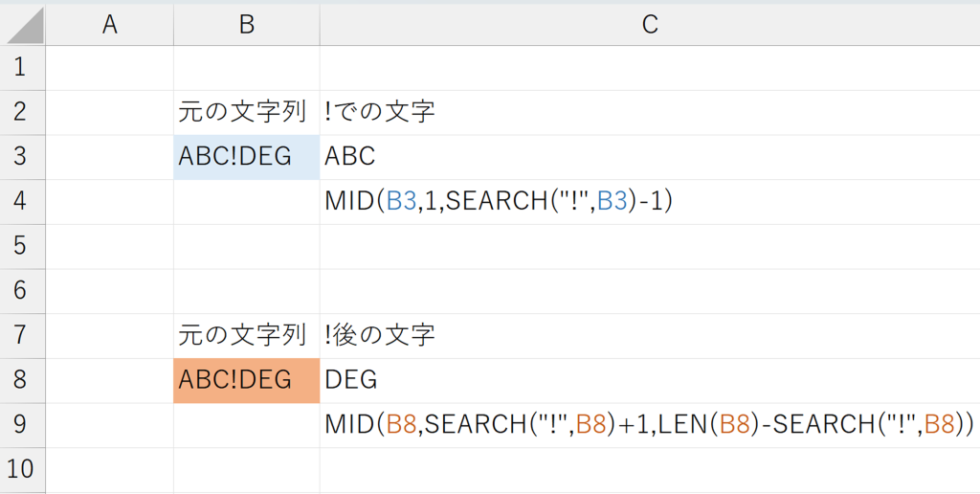Click cell C7 labeled !後の文字

(x=380, y=336)
